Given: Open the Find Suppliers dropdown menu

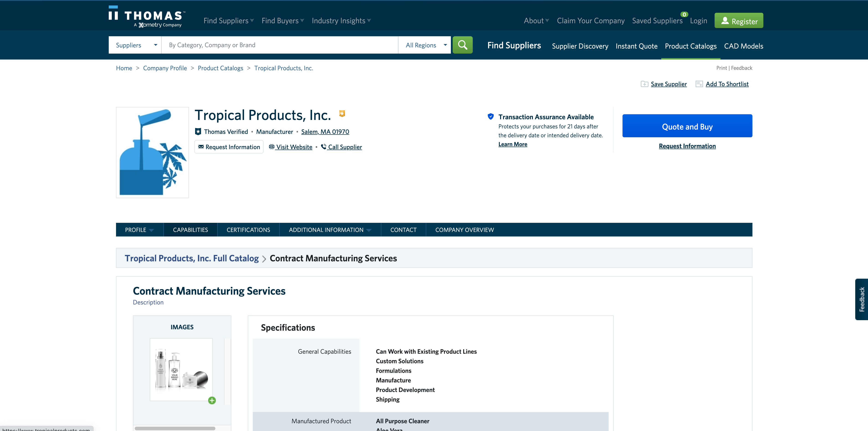Looking at the screenshot, I should 228,21.
